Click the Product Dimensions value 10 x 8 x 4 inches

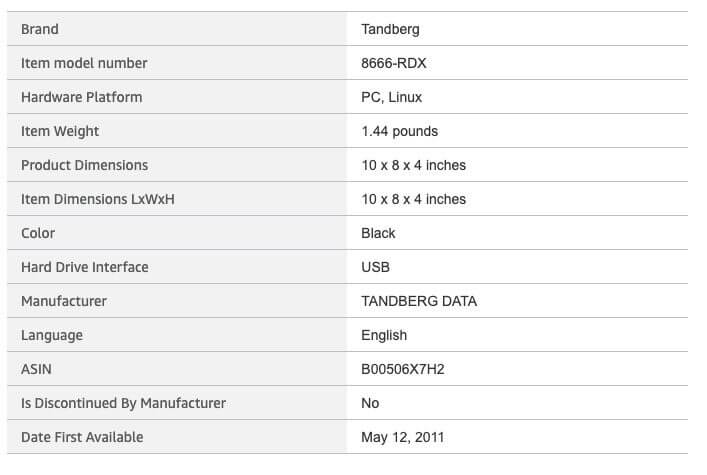[x=413, y=165]
